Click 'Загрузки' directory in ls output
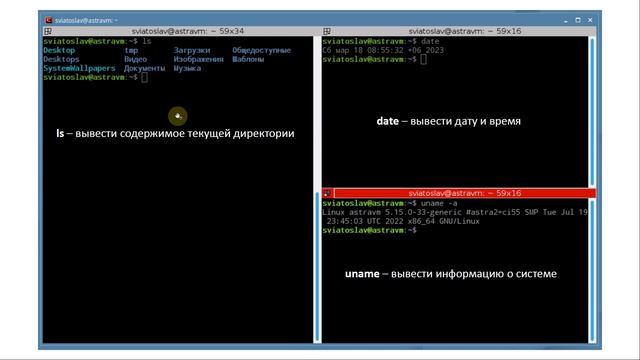The height and width of the screenshot is (360, 640). pyautogui.click(x=192, y=50)
